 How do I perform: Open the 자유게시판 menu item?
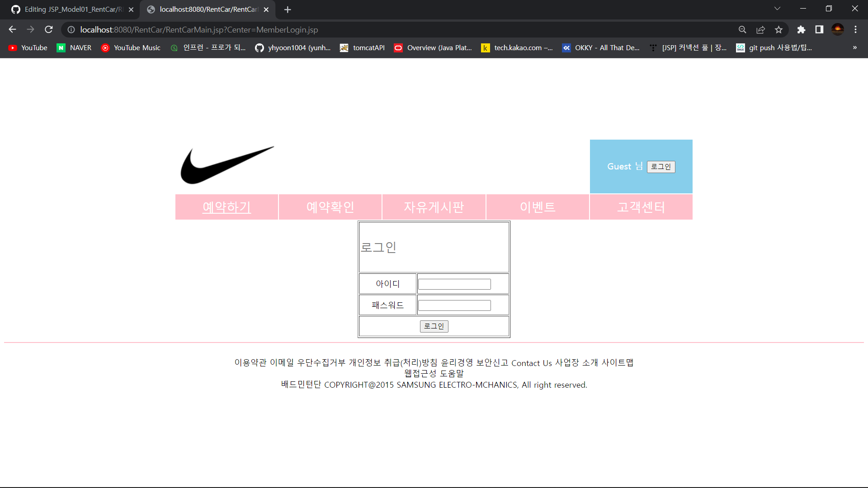tap(434, 207)
